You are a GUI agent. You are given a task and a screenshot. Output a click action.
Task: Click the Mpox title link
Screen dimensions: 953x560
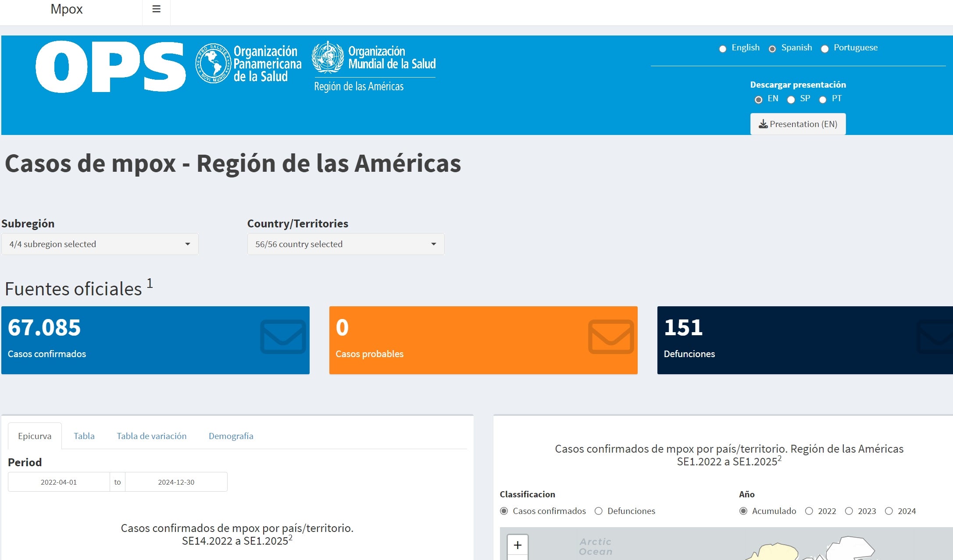[x=66, y=9]
